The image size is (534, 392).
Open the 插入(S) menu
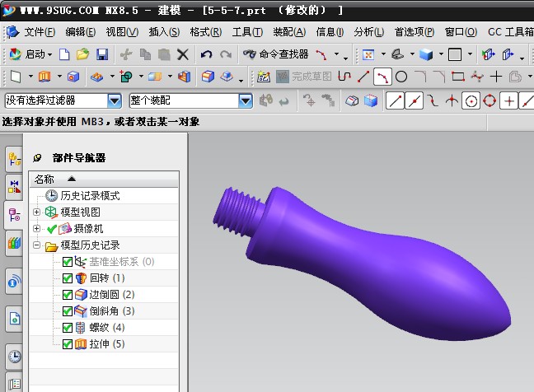(x=164, y=32)
